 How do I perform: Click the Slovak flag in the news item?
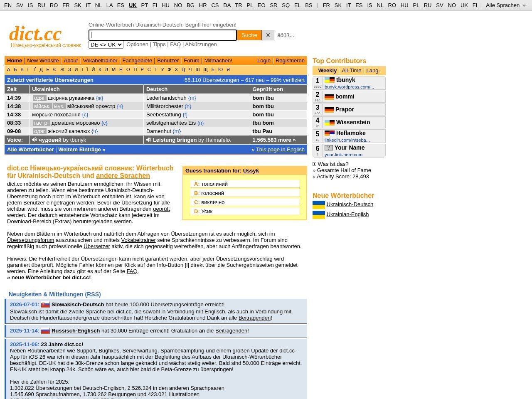(45, 305)
